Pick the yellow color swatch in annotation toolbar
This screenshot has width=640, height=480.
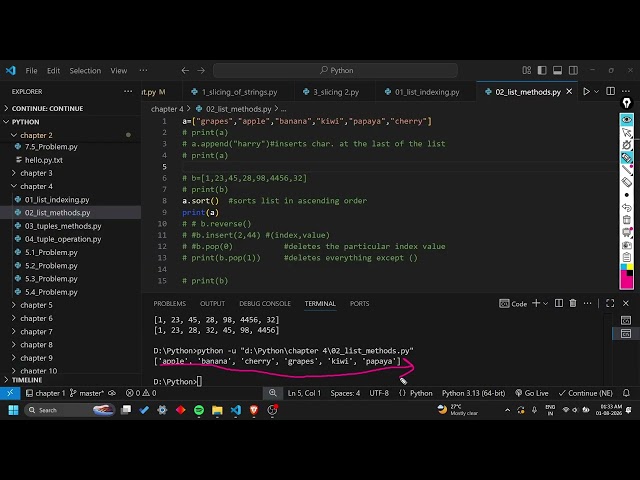[630, 267]
